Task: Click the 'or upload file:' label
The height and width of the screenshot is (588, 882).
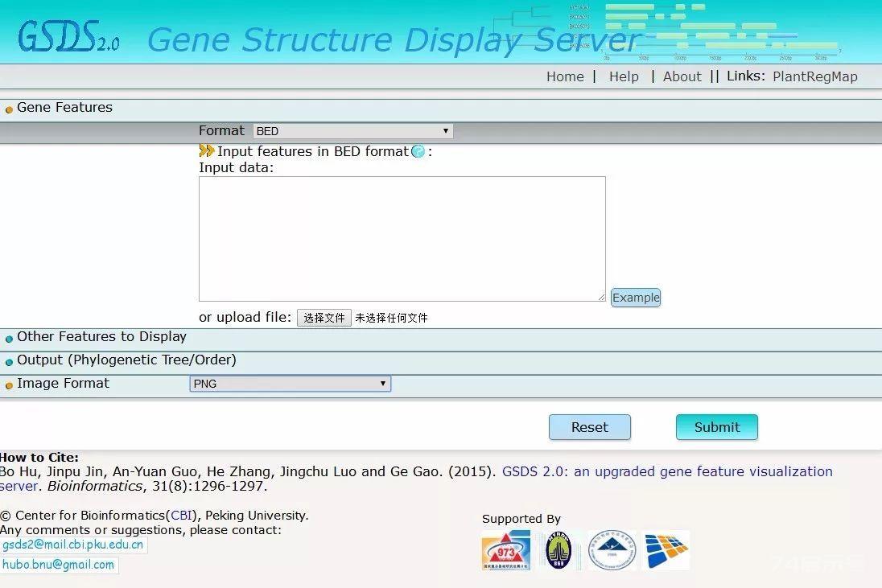Action: coord(245,318)
